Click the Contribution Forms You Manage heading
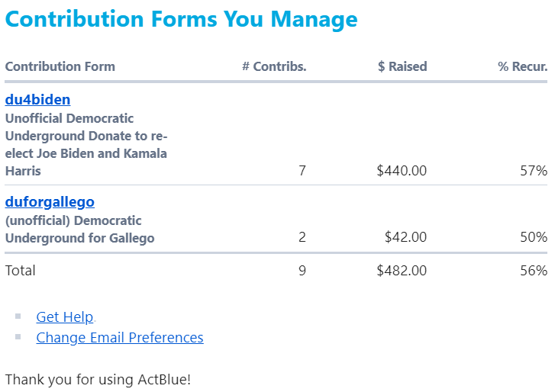The image size is (555, 392). point(181,19)
